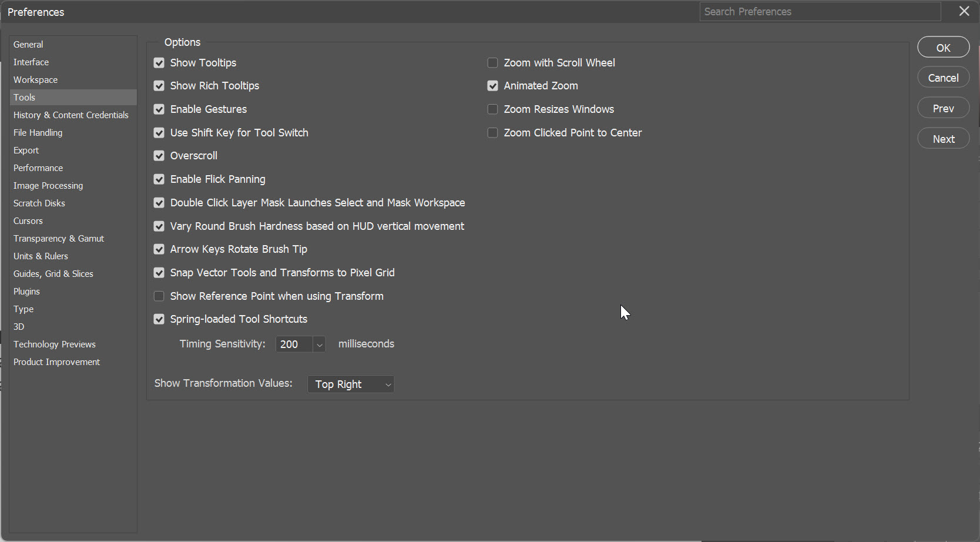
Task: Enable Show Reference Point when using Transform
Action: click(159, 296)
